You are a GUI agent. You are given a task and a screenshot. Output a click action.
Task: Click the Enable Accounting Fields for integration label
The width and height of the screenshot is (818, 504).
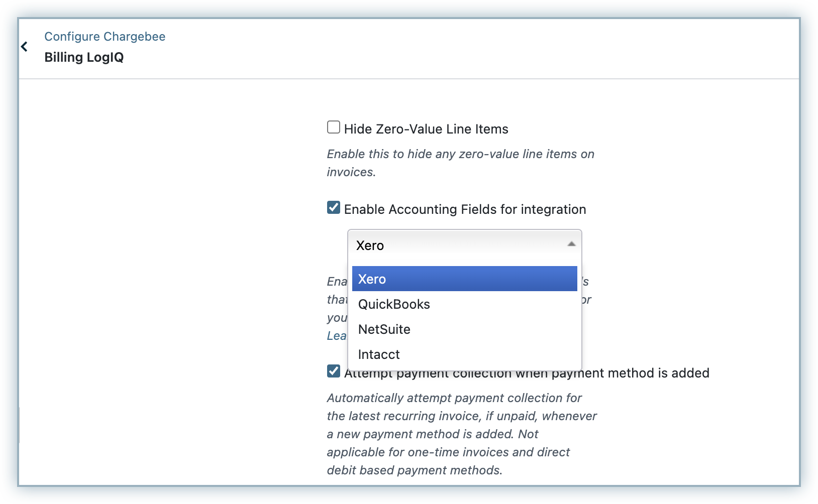click(x=465, y=209)
